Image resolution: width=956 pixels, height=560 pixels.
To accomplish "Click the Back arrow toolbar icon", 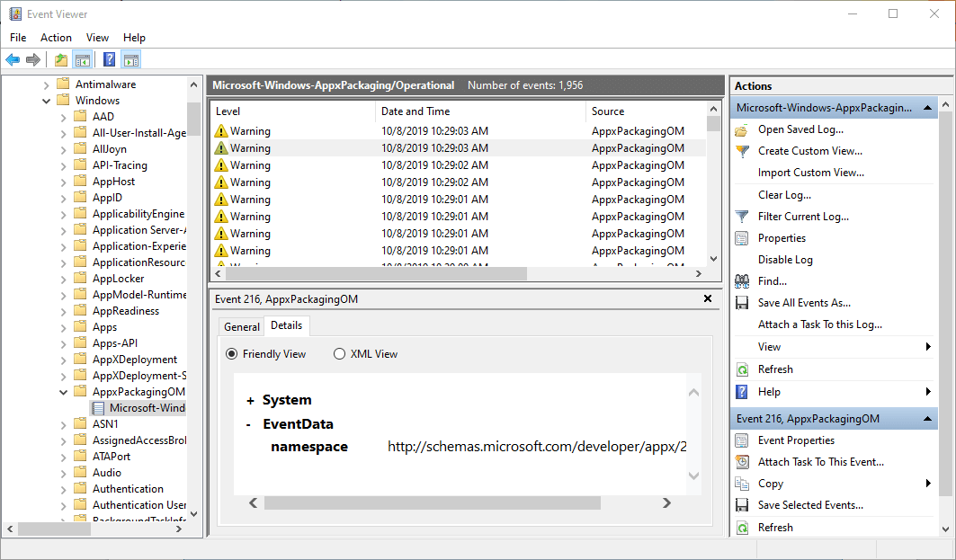I will (x=13, y=60).
